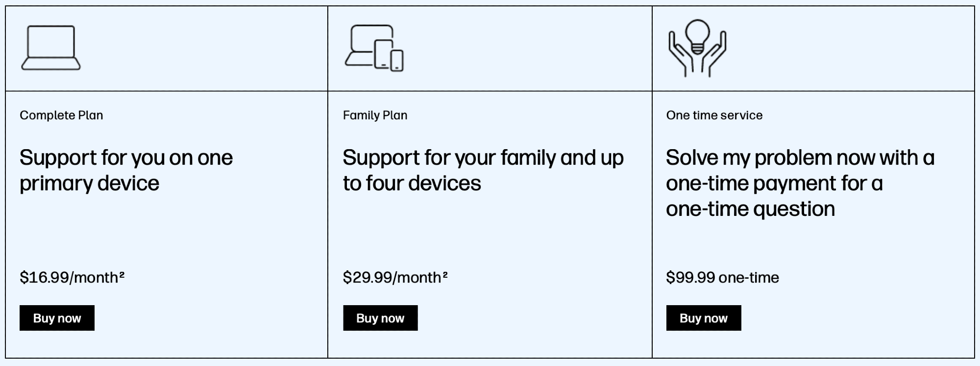This screenshot has width=980, height=366.
Task: Click the hands holding lightbulb icon
Action: click(x=697, y=48)
